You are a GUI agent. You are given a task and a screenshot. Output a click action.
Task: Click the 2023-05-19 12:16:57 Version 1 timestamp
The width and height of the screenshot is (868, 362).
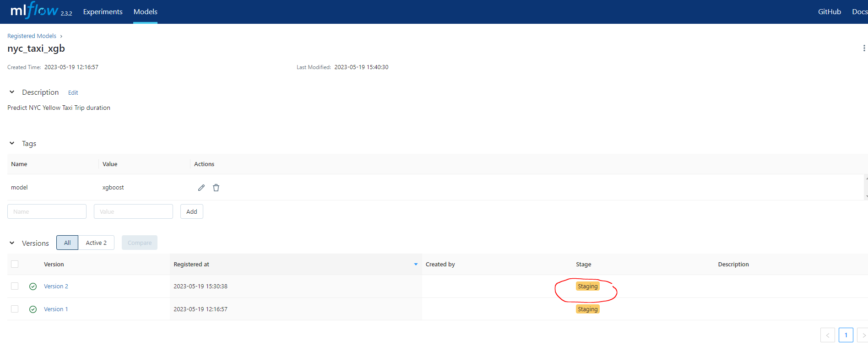pos(201,309)
